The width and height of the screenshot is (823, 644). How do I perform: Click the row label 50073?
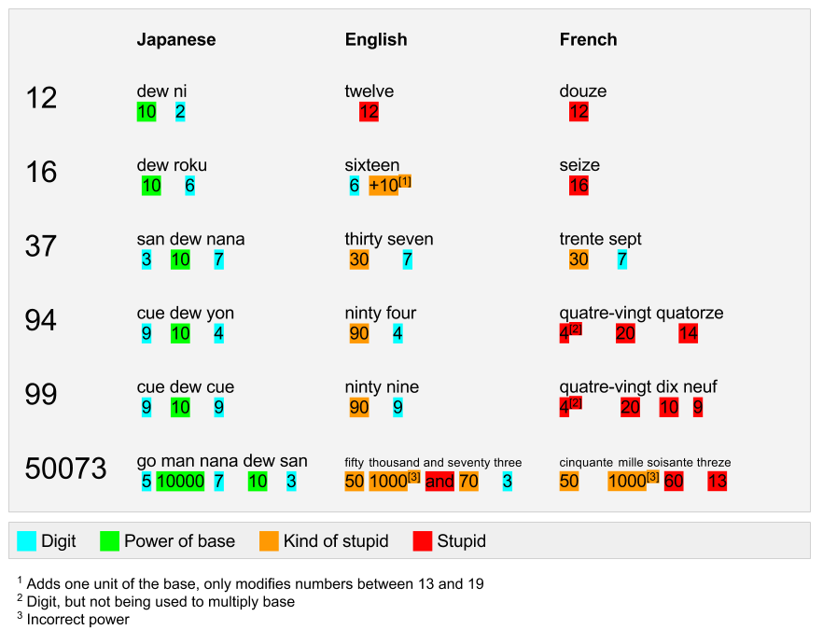coord(65,469)
